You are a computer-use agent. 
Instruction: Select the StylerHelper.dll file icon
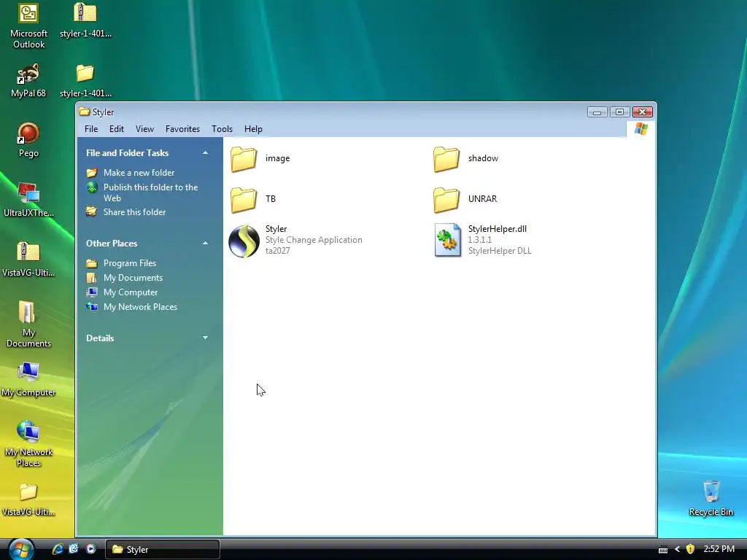point(447,240)
